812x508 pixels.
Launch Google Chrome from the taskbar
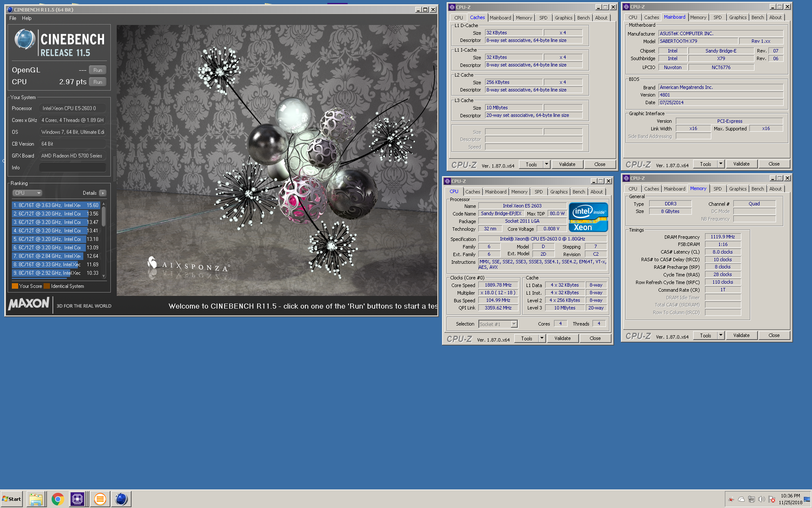click(x=58, y=499)
